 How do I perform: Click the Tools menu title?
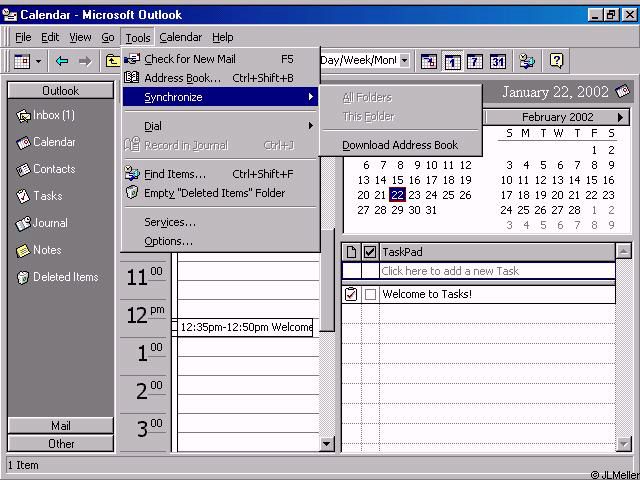[x=138, y=38]
